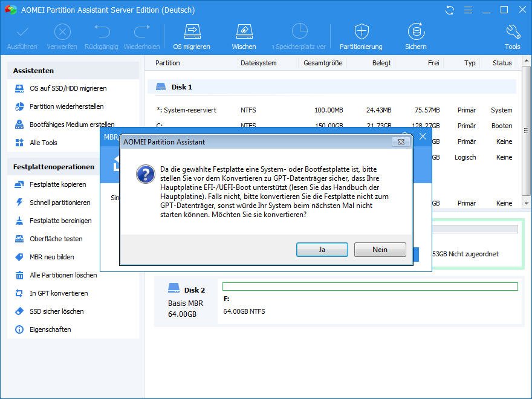
Task: Click the 64.00GB NTFS text on Disk 2
Action: 244,311
